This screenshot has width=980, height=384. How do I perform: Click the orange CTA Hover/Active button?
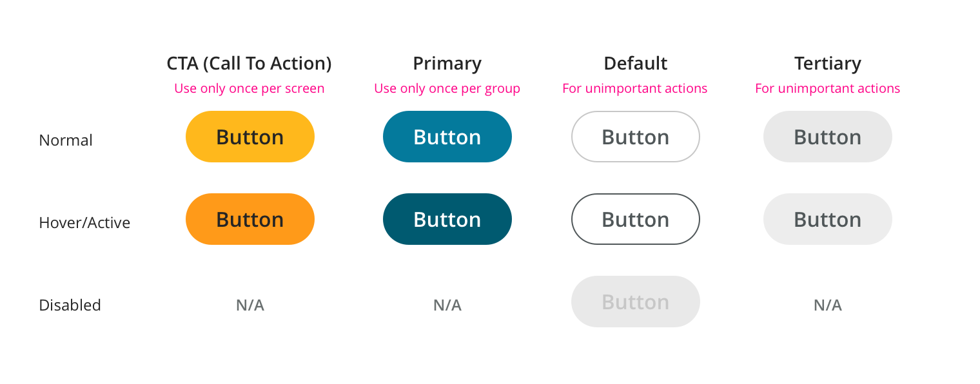[x=250, y=219]
